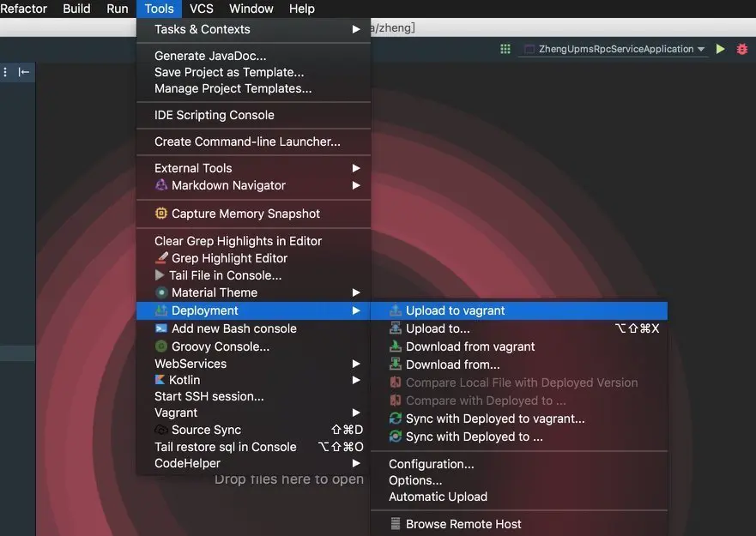Viewport: 756px width, 536px height.
Task: Open Grep Highlight Editor
Action: (x=229, y=258)
